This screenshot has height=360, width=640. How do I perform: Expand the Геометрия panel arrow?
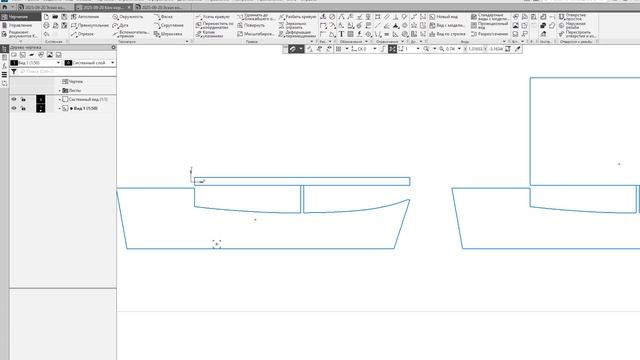point(187,42)
